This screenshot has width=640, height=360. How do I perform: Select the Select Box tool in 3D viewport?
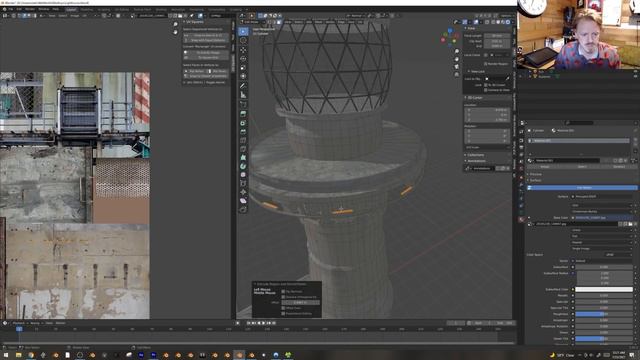243,31
